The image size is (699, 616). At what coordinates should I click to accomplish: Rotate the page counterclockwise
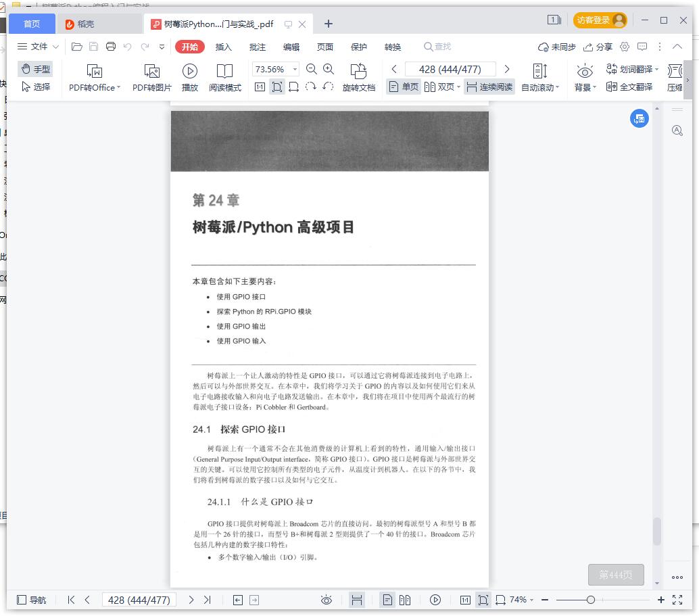click(x=328, y=87)
